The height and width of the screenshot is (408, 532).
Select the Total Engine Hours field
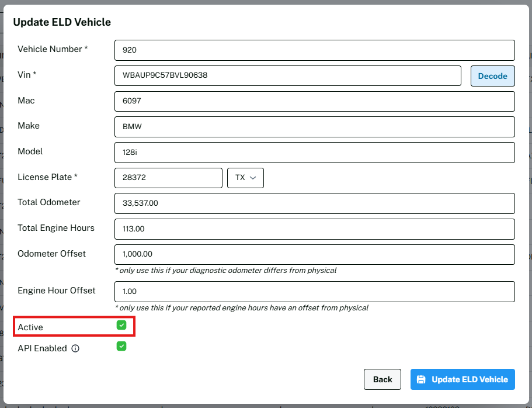coord(314,229)
